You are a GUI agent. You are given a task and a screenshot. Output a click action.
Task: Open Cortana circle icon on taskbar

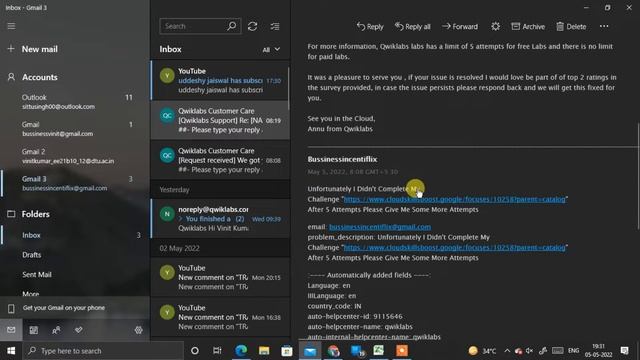(195, 351)
